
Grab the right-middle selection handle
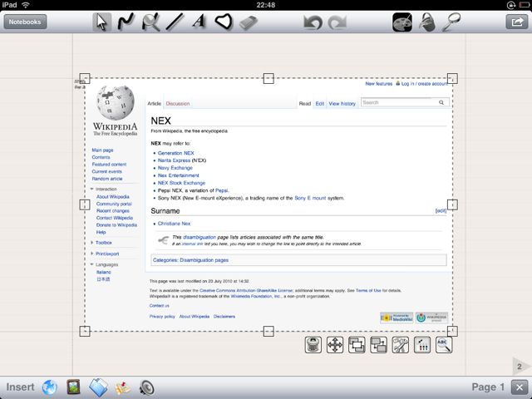click(452, 204)
